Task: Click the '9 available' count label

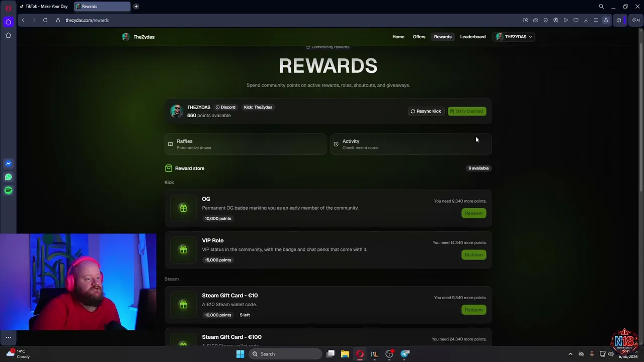Action: (478, 168)
